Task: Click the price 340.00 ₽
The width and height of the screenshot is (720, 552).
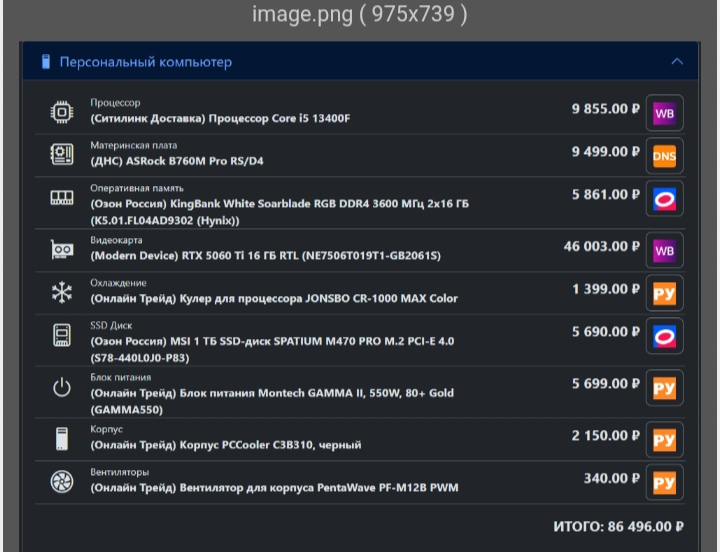Action: point(612,479)
